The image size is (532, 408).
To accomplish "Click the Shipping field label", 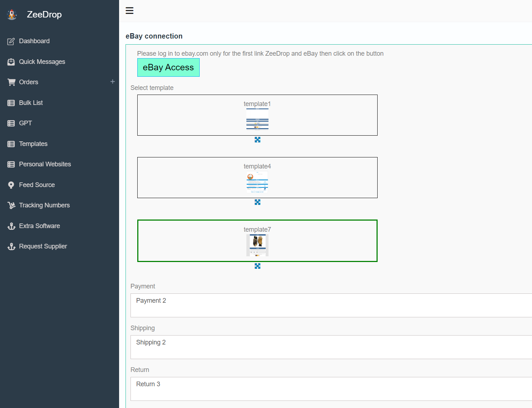I will (x=143, y=328).
